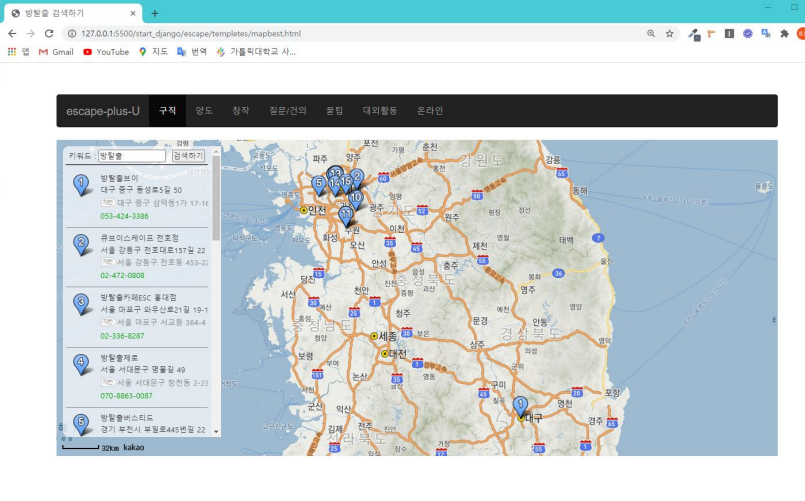The height and width of the screenshot is (501, 805).
Task: Switch to the 구직 nav tab
Action: coord(167,111)
